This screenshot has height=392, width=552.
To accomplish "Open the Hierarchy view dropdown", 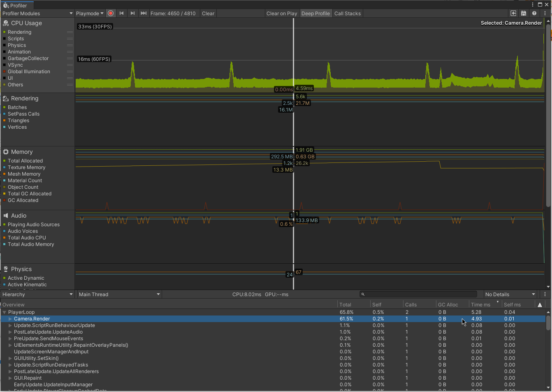I will [x=37, y=294].
